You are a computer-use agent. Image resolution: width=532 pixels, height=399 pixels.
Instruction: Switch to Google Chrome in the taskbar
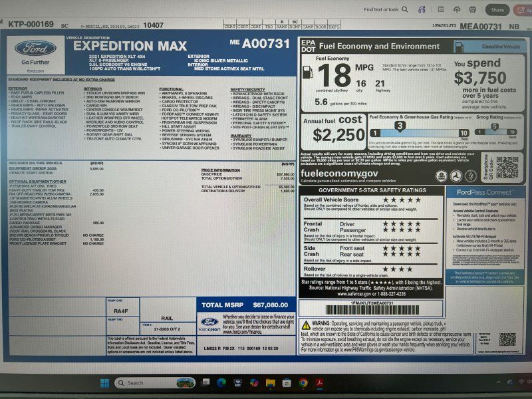point(303,383)
